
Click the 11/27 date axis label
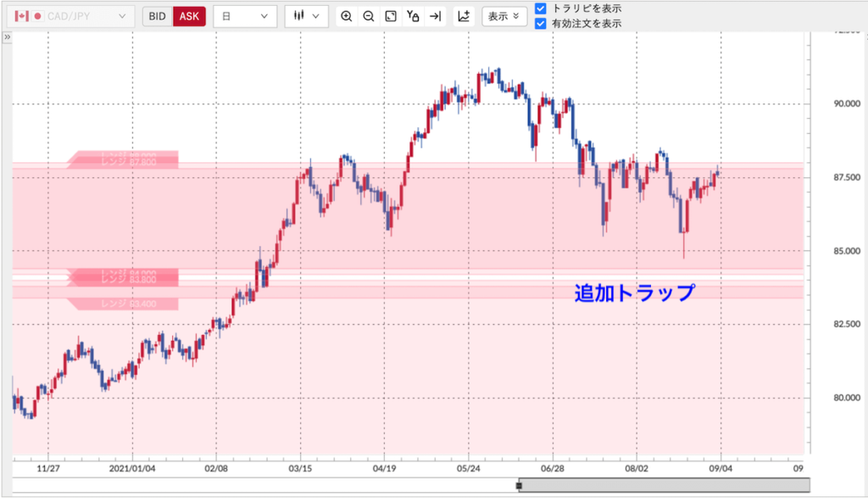coord(48,469)
